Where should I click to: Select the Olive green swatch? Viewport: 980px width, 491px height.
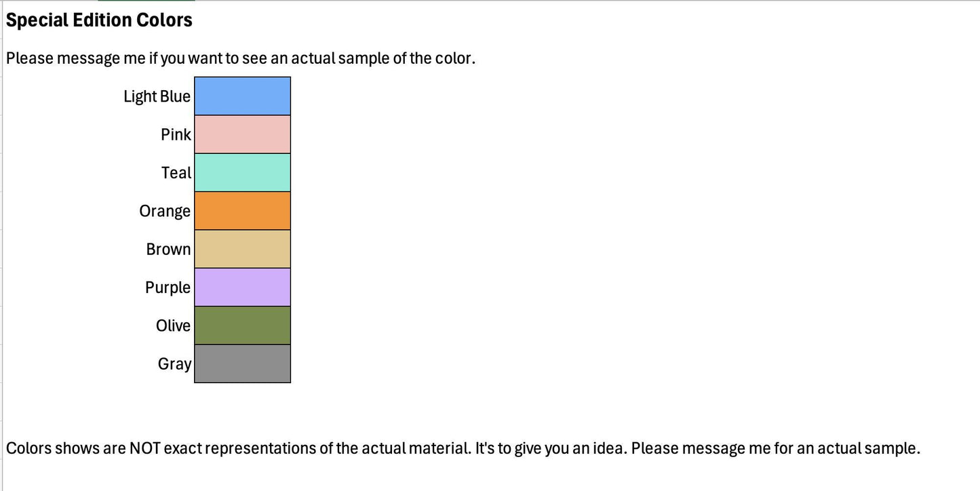coord(242,326)
